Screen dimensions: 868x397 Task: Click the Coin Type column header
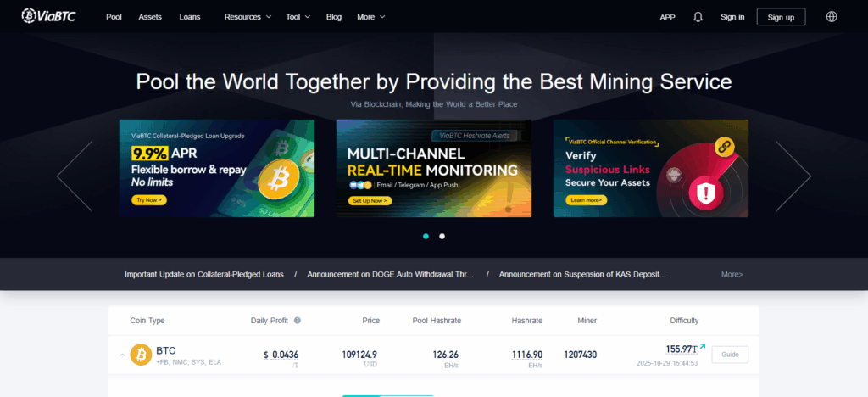[147, 321]
